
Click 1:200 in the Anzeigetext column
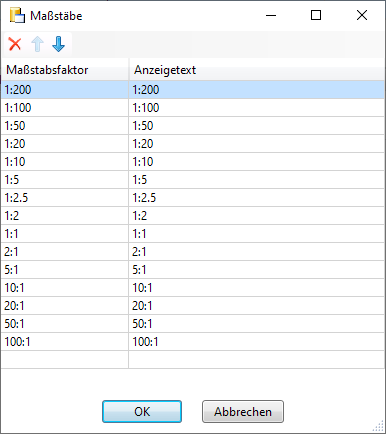[256, 90]
